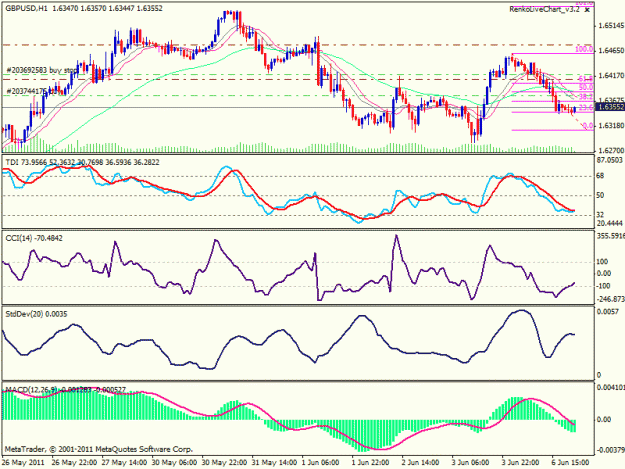Click the 1.64650 price axis label
The image size is (625, 469).
click(611, 51)
